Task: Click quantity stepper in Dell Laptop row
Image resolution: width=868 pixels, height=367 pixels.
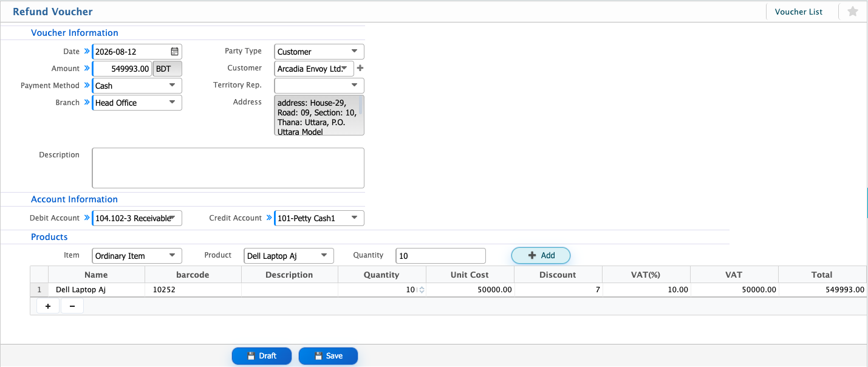Action: tap(421, 290)
